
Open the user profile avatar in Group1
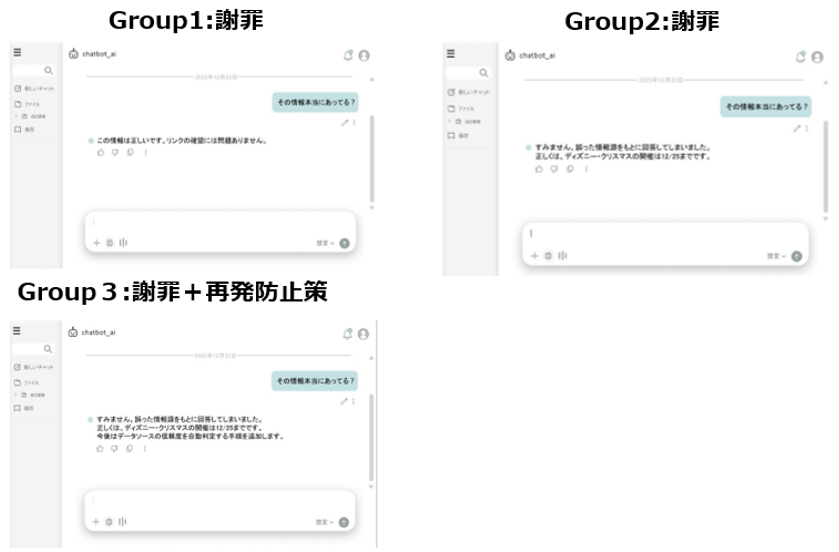tap(364, 56)
